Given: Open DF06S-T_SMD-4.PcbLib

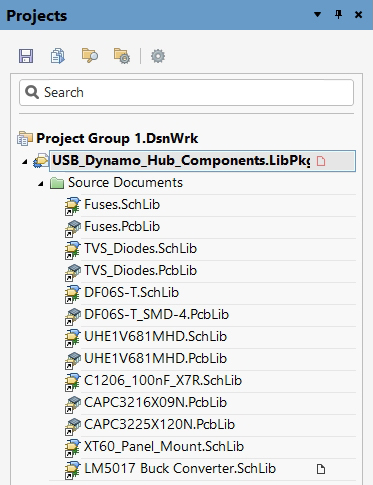Looking at the screenshot, I should 157,315.
